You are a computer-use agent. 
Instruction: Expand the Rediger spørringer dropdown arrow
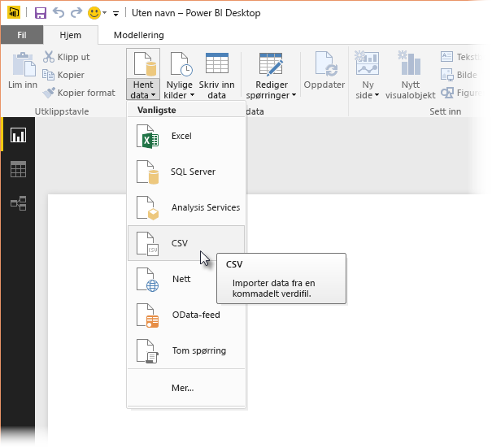[x=294, y=95]
